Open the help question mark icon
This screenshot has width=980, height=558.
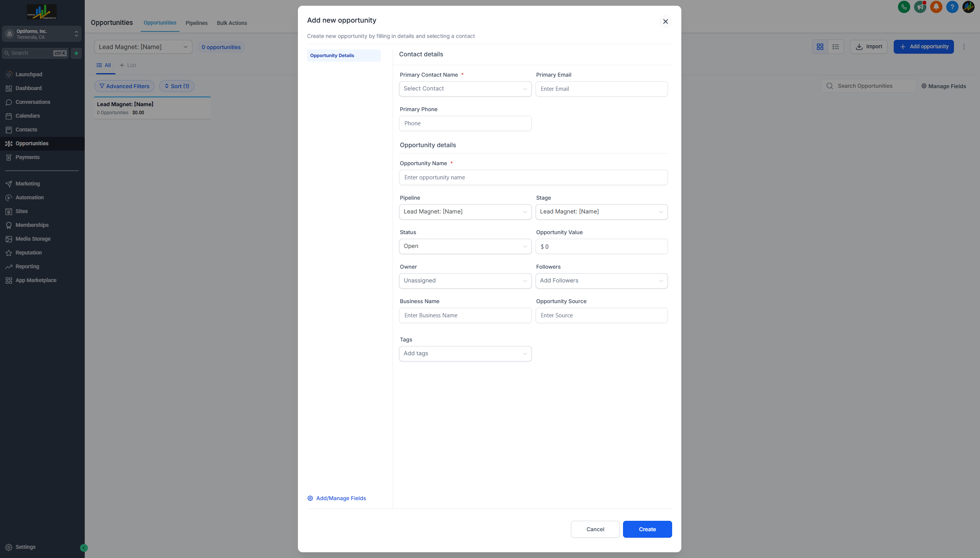pos(952,7)
